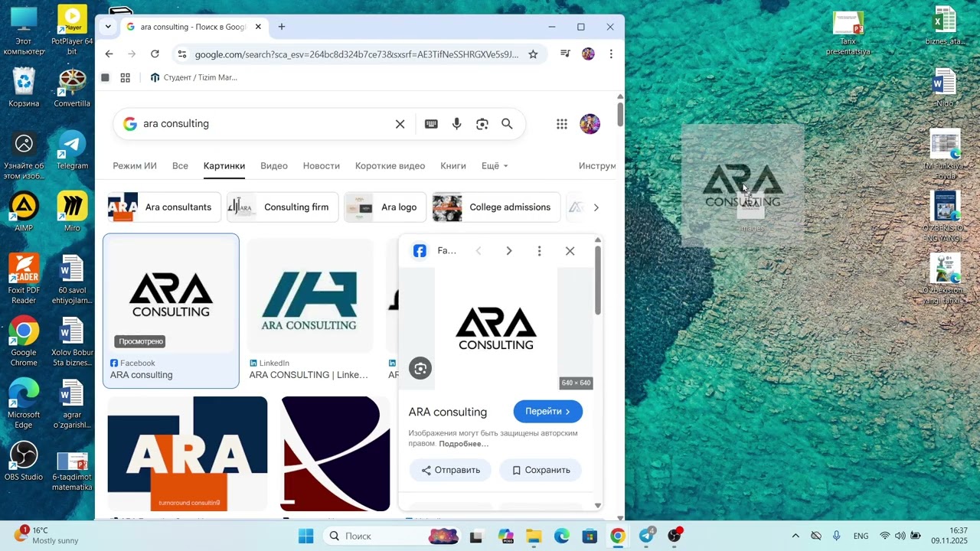Open the on-screen keyboard input tool
Viewport: 980px width, 551px height.
coord(432,124)
